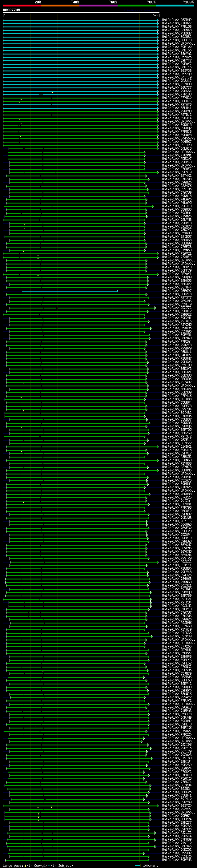Open hit UniRef100_A7VM26

click(177, 216)
